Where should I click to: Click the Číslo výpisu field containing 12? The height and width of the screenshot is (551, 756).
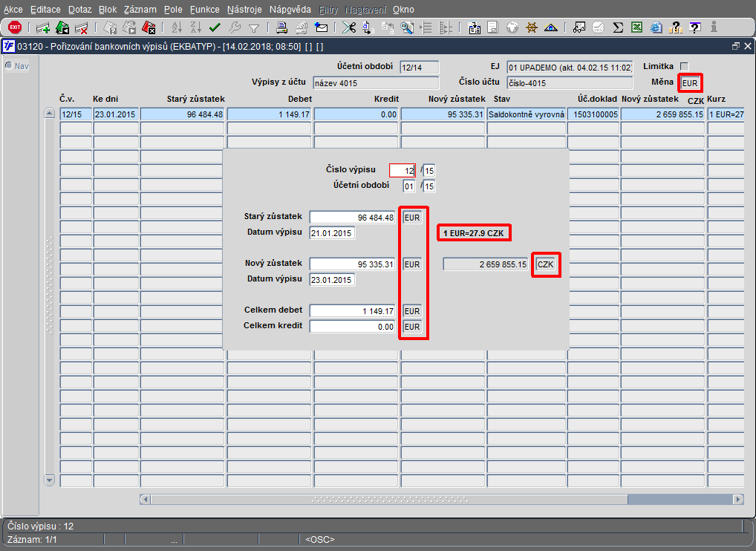tap(402, 171)
